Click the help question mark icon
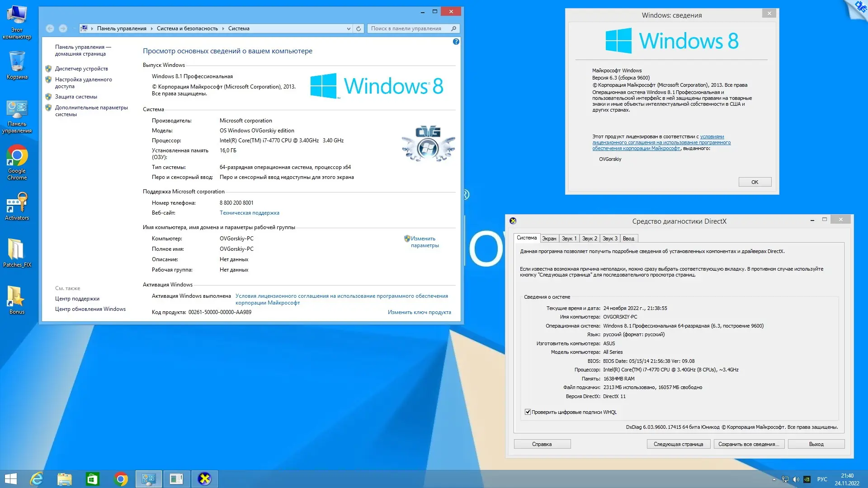The image size is (868, 488). pyautogui.click(x=456, y=42)
